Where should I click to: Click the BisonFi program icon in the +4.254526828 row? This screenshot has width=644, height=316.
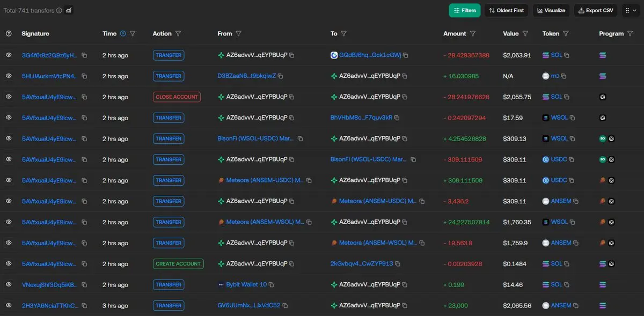point(603,138)
